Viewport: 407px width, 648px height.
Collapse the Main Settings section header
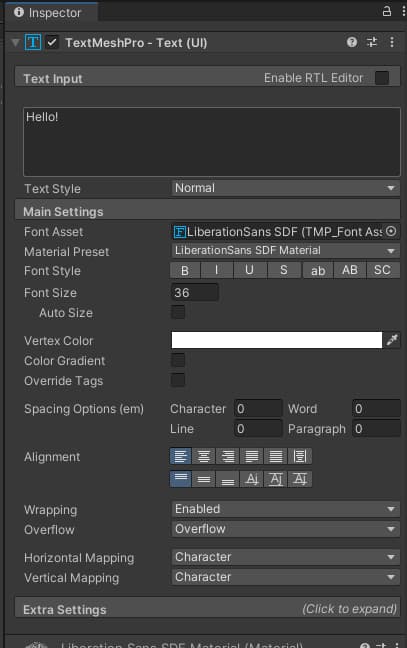click(x=207, y=211)
